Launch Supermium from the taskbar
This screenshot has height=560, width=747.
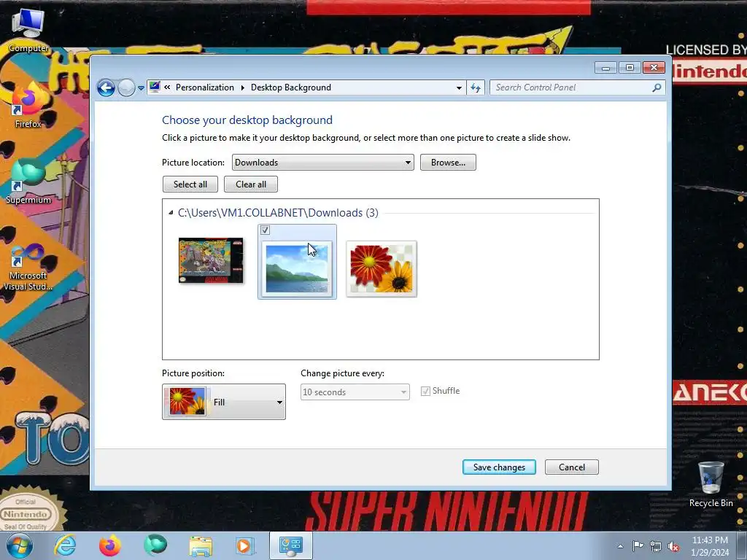pyautogui.click(x=155, y=545)
